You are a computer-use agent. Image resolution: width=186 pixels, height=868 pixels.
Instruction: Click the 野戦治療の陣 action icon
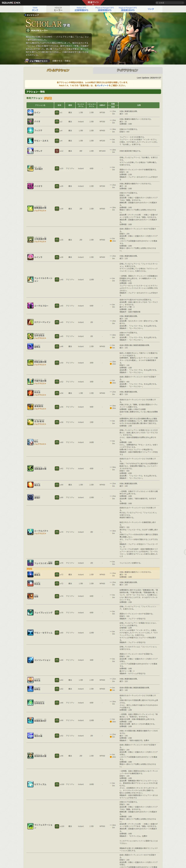click(30, 363)
